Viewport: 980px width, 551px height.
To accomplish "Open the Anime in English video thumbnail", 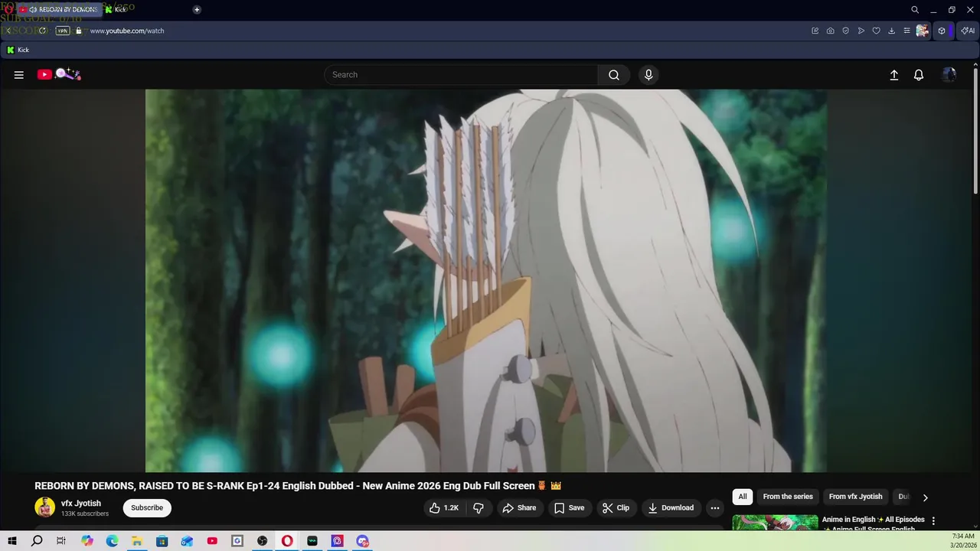I will click(775, 523).
